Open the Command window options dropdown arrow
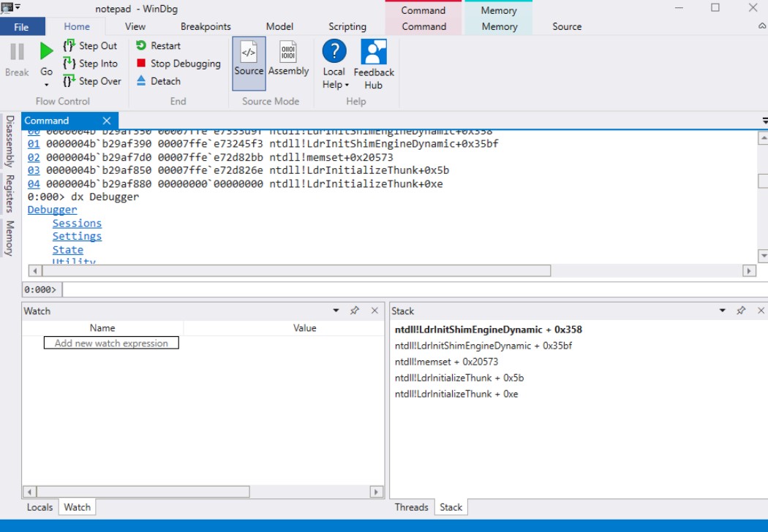 pos(764,121)
